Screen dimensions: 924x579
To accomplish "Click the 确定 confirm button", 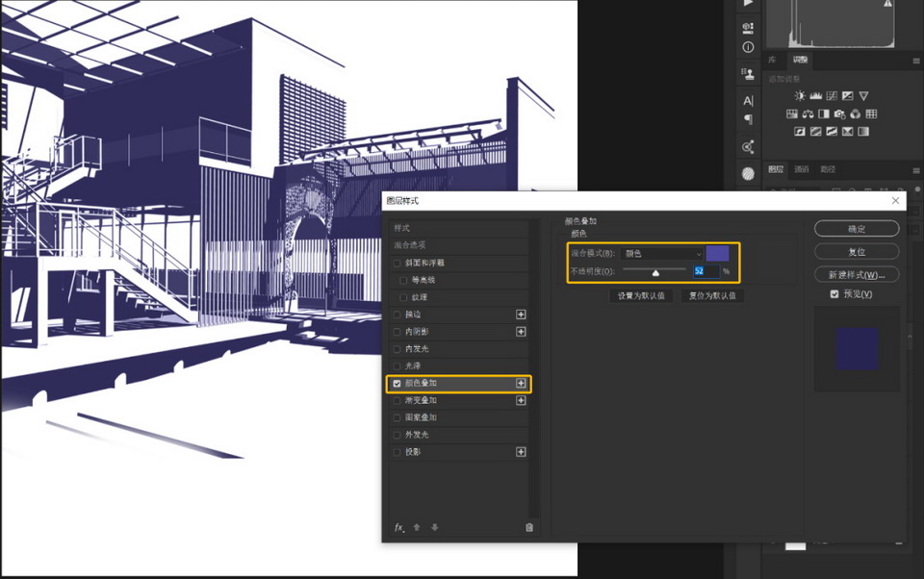I will click(856, 229).
